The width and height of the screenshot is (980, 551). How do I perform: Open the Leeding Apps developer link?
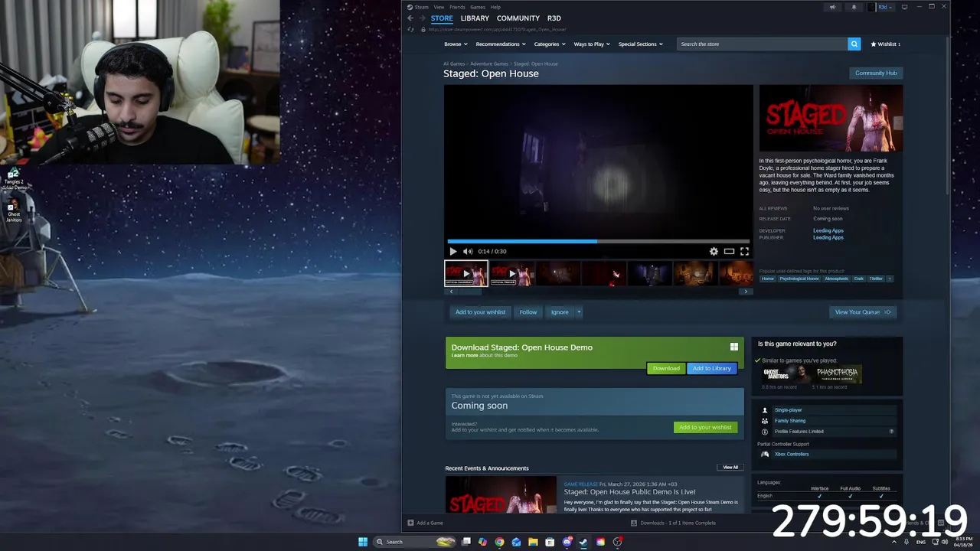tap(828, 230)
